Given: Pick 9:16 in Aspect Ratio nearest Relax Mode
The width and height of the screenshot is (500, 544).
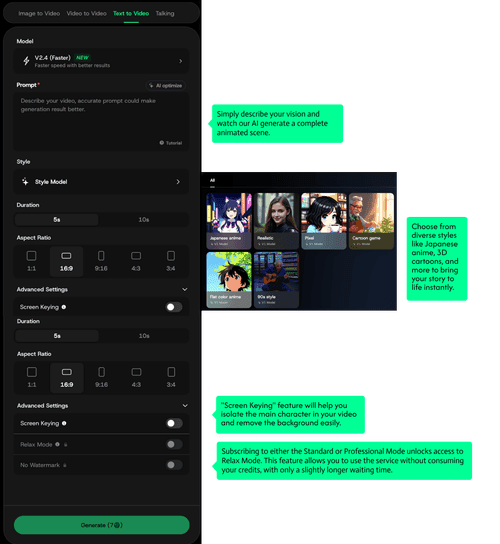Looking at the screenshot, I should pos(101,377).
